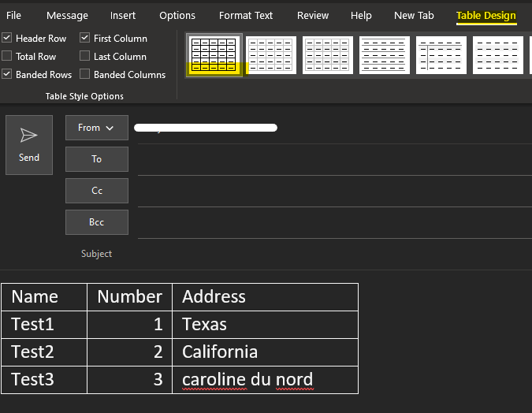Viewport: 532px width, 413px height.
Task: Toggle the Banded Rows checkbox
Action: tap(7, 74)
